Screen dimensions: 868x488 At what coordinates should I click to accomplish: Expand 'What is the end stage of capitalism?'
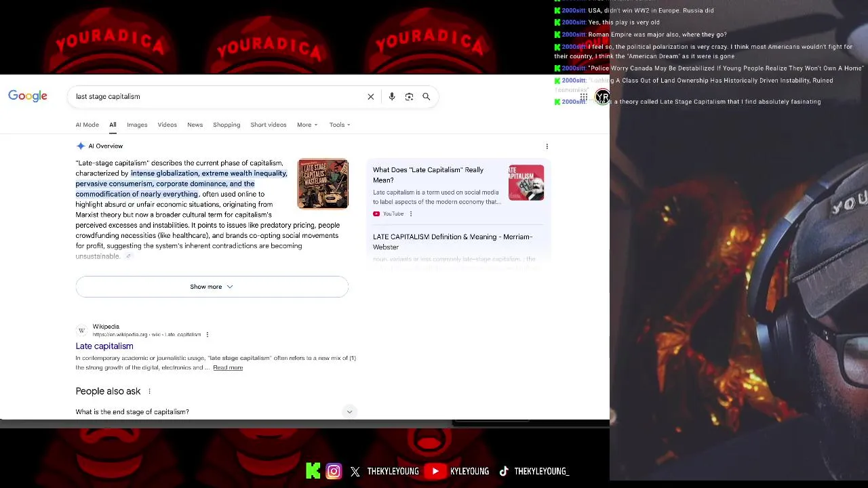(x=216, y=412)
